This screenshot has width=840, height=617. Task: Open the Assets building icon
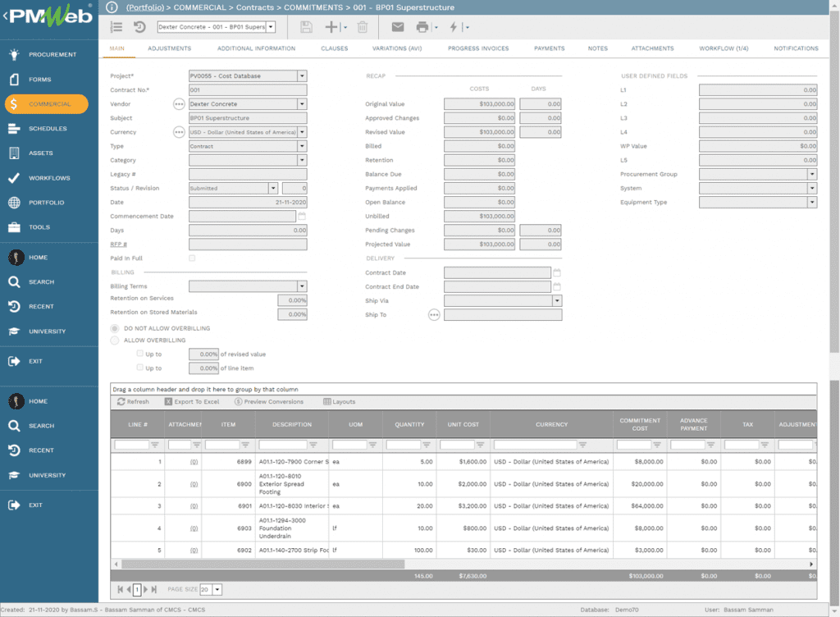tap(14, 153)
